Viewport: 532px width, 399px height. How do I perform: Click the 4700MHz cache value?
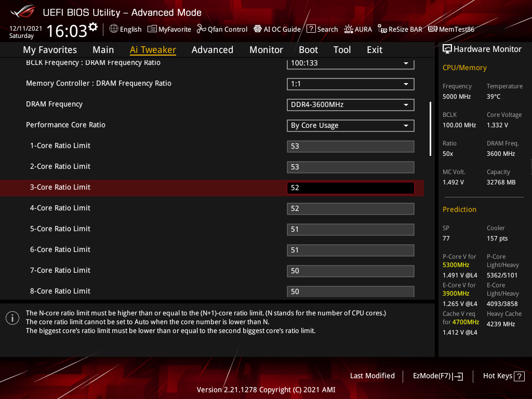tap(465, 322)
